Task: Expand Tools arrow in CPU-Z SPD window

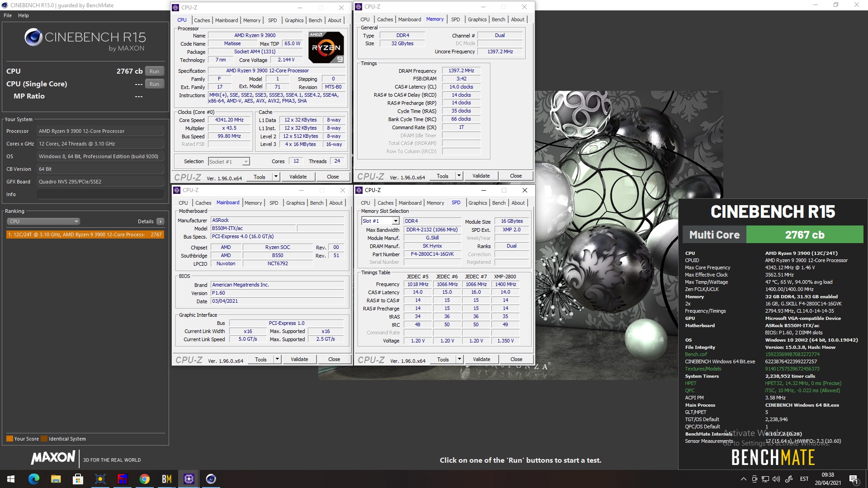Action: point(459,359)
